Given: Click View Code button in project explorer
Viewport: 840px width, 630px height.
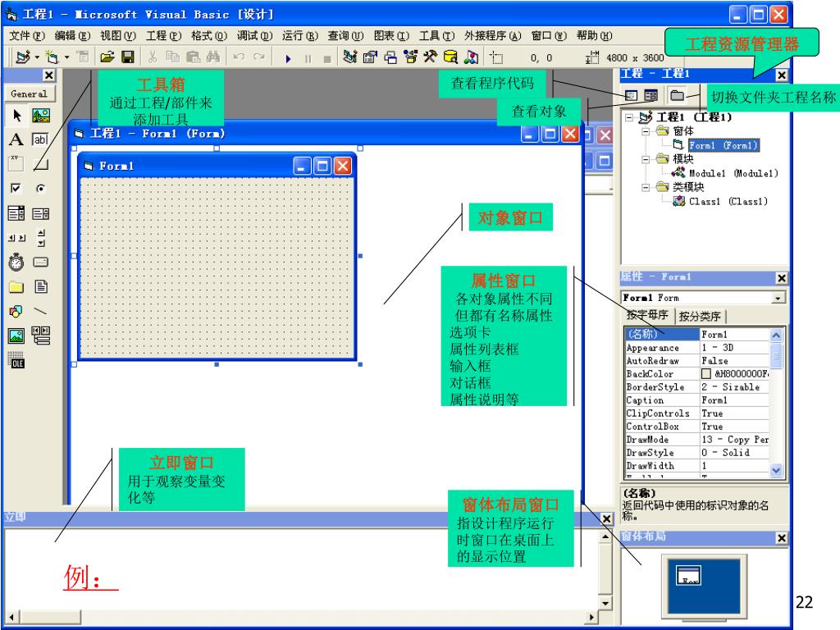Looking at the screenshot, I should (631, 95).
